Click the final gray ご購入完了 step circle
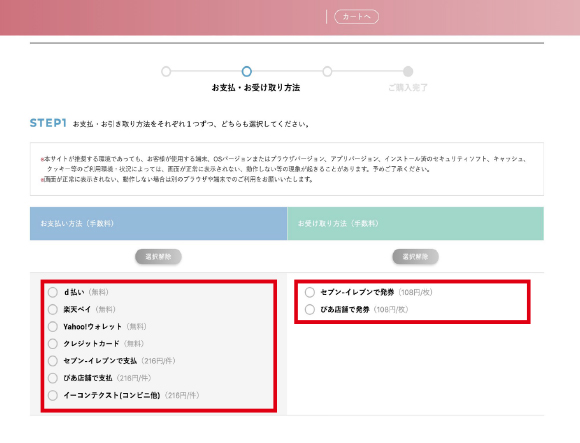Screen dimensions: 580x443 point(408,71)
